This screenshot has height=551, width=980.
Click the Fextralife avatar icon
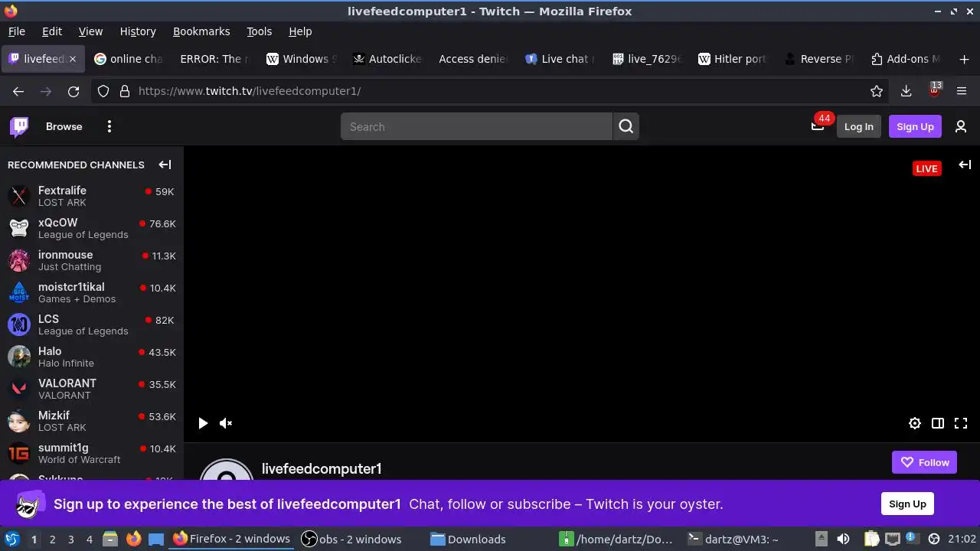coord(19,196)
